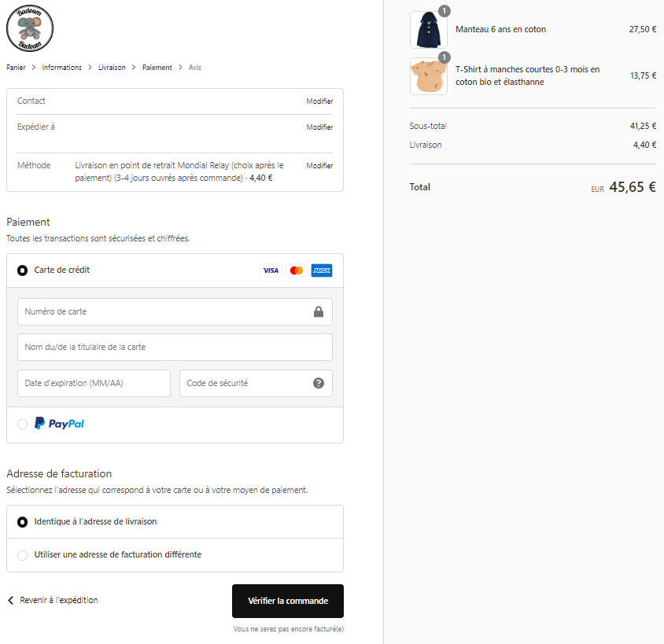
Task: Click the American Express logo
Action: [322, 270]
